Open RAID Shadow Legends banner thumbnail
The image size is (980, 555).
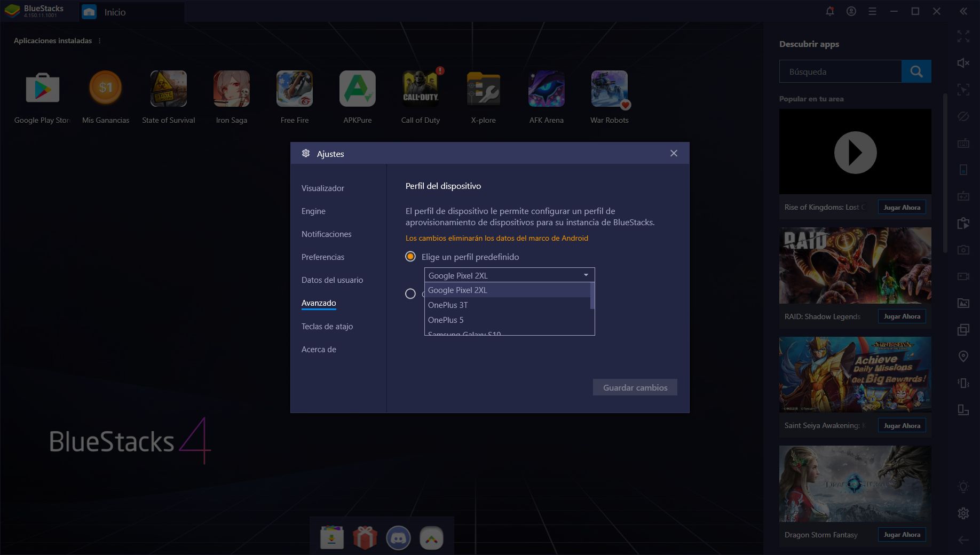click(x=855, y=266)
